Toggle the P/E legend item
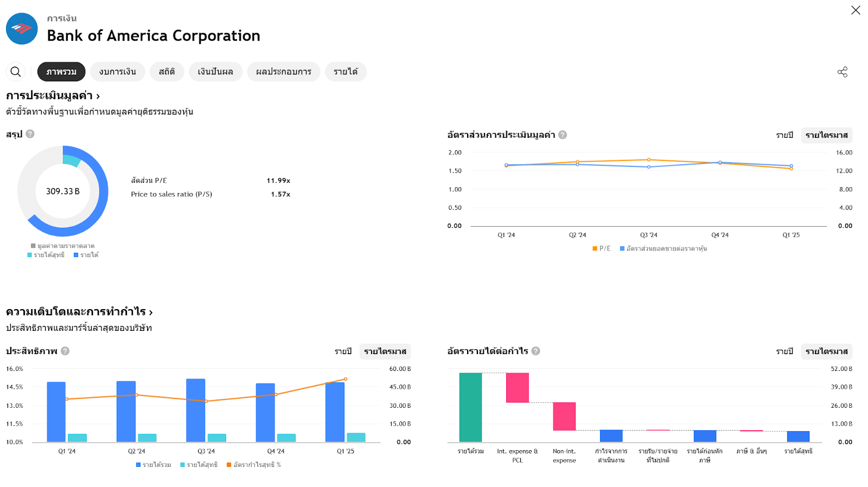This screenshot has width=868, height=487. click(x=602, y=248)
